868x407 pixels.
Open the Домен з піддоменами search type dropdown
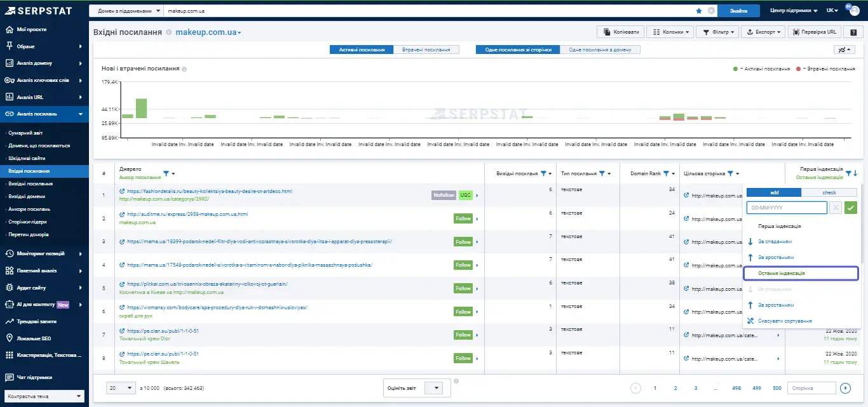click(x=126, y=11)
